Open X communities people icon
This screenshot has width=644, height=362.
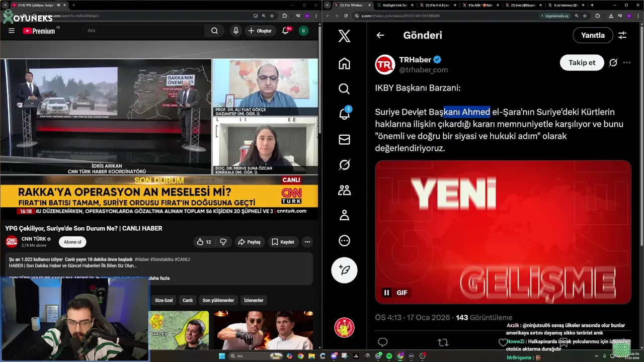[344, 190]
